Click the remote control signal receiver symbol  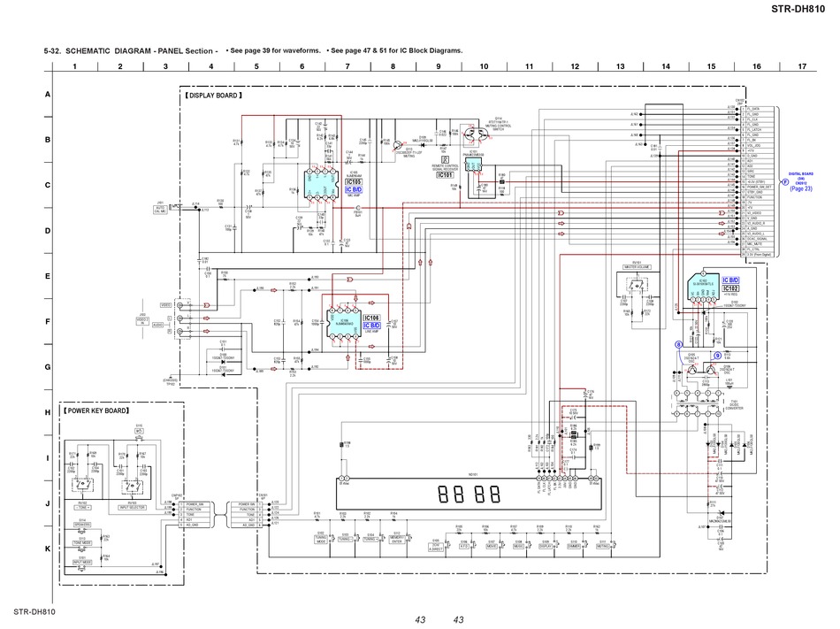[x=445, y=159]
